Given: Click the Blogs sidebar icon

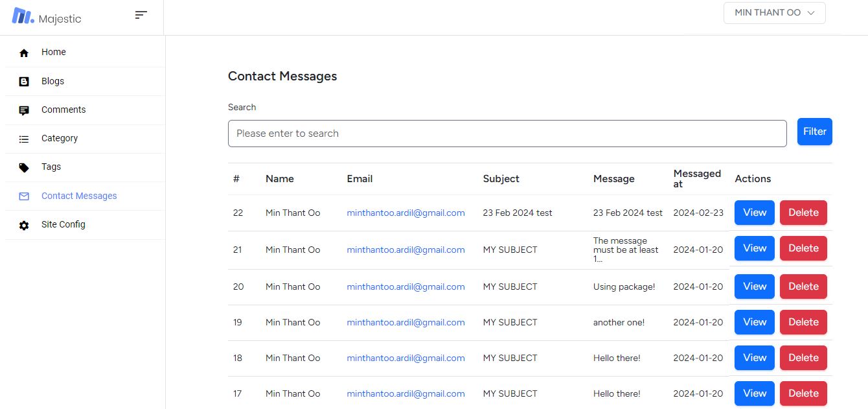Looking at the screenshot, I should (24, 82).
